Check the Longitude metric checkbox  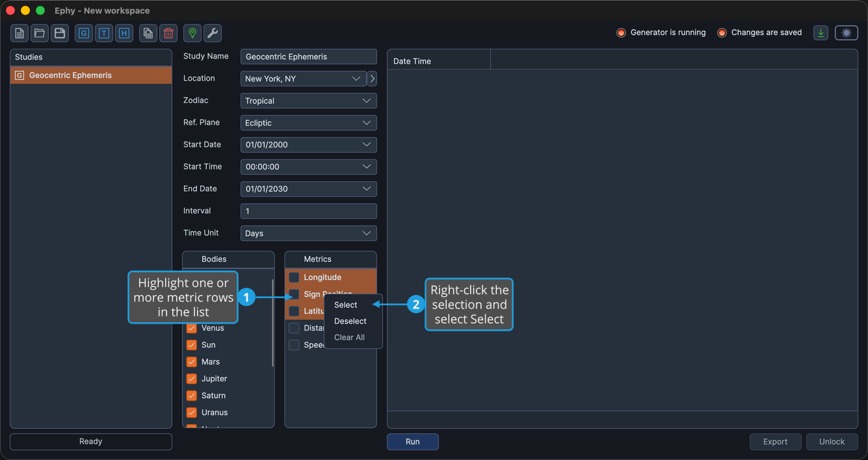pyautogui.click(x=294, y=277)
